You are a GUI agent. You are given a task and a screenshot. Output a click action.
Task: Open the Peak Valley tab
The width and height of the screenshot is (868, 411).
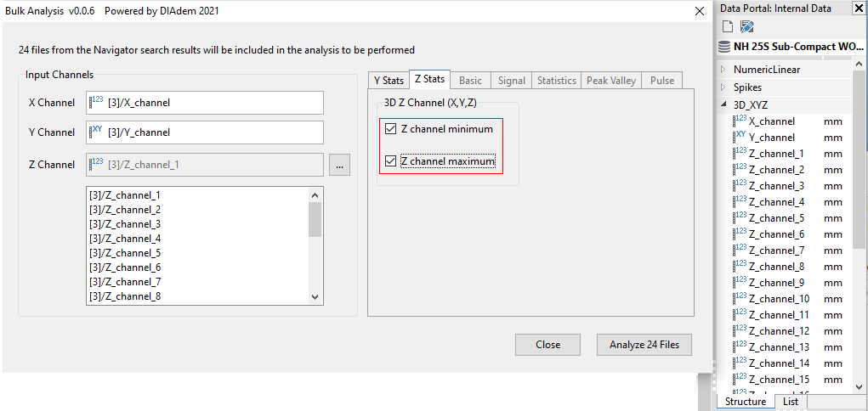pyautogui.click(x=610, y=81)
